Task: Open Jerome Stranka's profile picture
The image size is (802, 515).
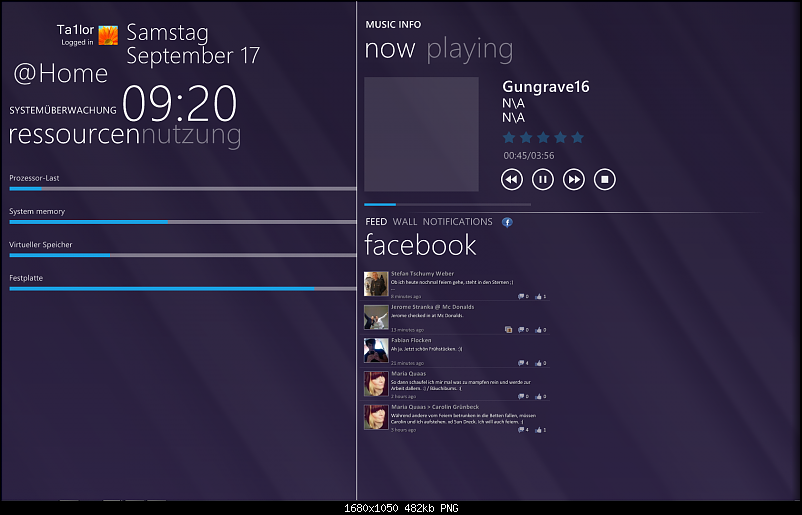Action: [x=376, y=317]
